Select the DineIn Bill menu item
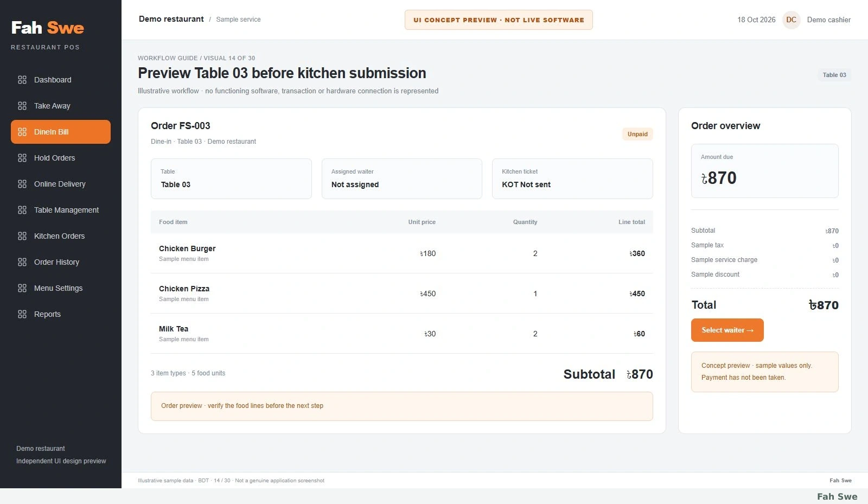This screenshot has width=868, height=504. (x=61, y=132)
